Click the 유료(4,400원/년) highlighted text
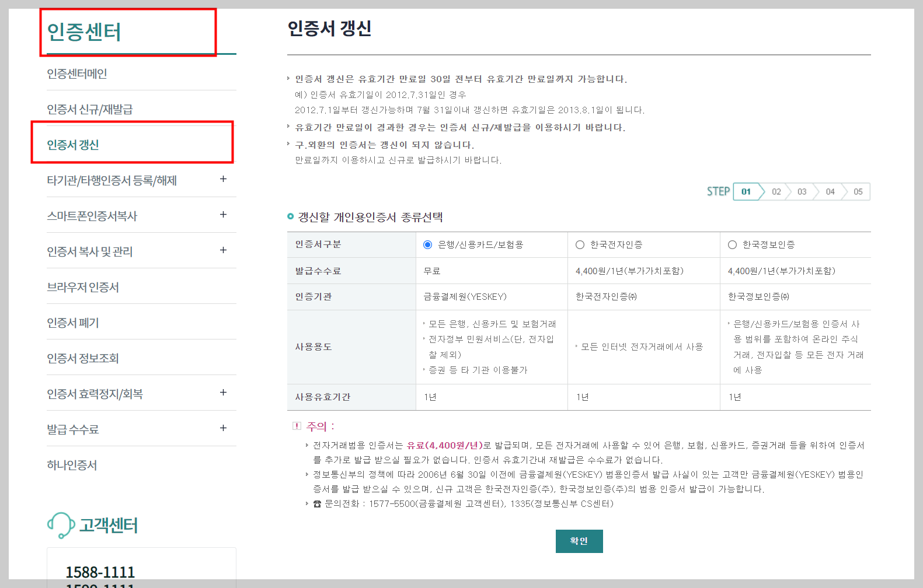923x588 pixels. 445,445
